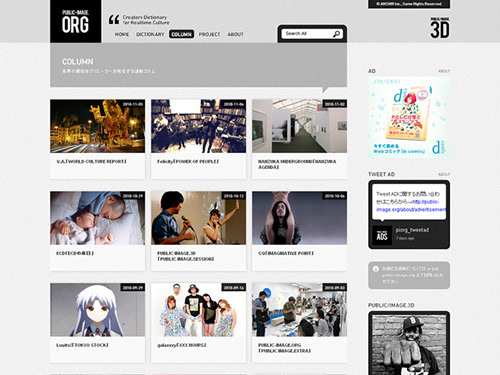Go to the PROJECT menu item
The width and height of the screenshot is (500, 375).
tap(209, 34)
